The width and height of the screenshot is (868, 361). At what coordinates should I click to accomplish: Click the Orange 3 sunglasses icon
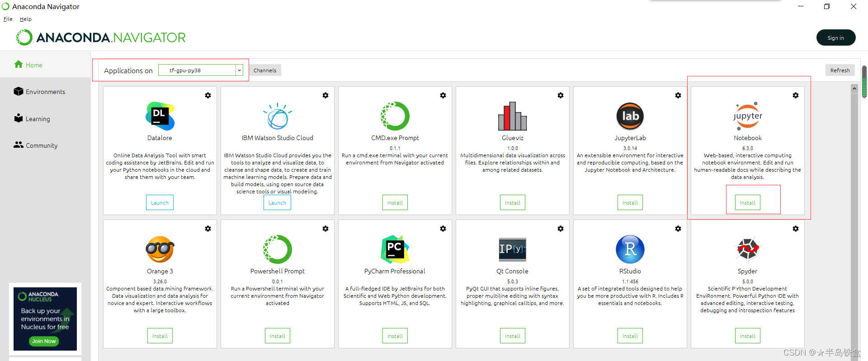tap(160, 249)
